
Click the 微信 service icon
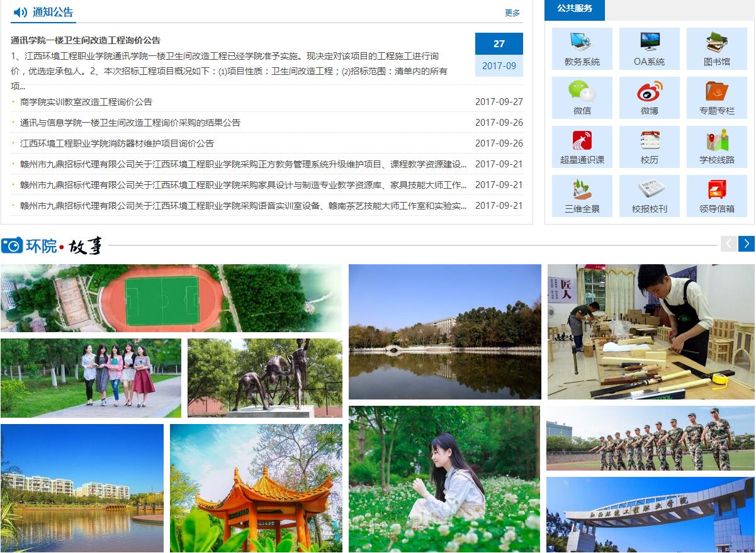(582, 92)
